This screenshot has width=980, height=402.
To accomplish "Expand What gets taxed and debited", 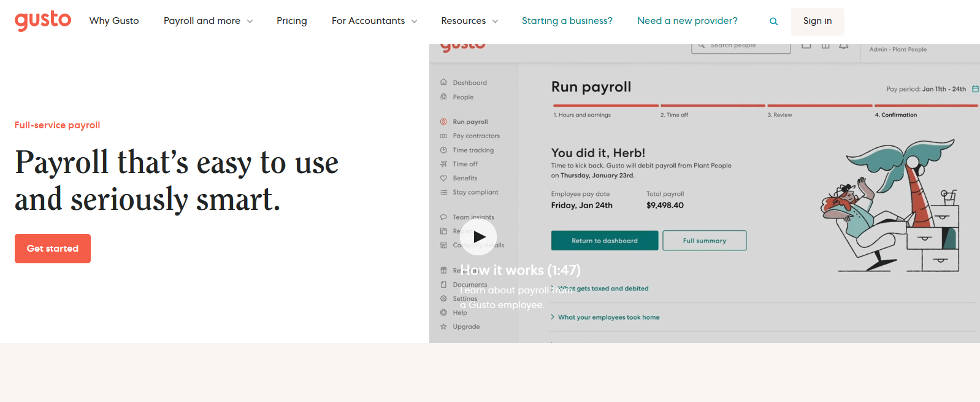I will point(600,288).
